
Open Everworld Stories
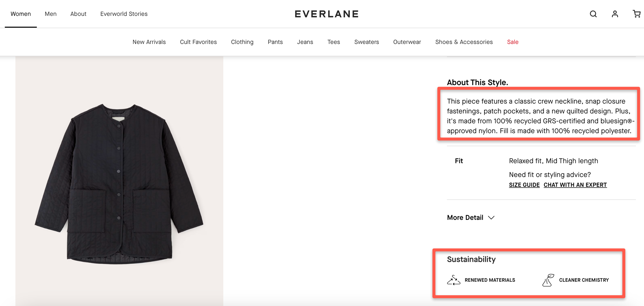coord(123,14)
